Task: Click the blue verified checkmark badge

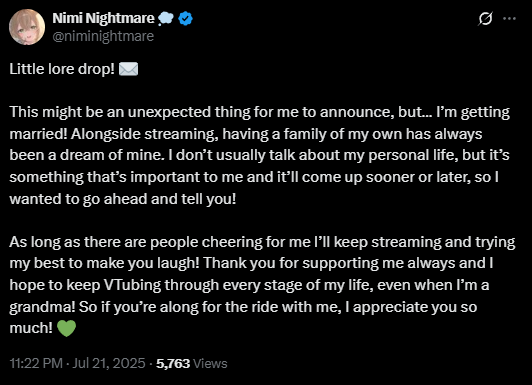Action: (186, 18)
